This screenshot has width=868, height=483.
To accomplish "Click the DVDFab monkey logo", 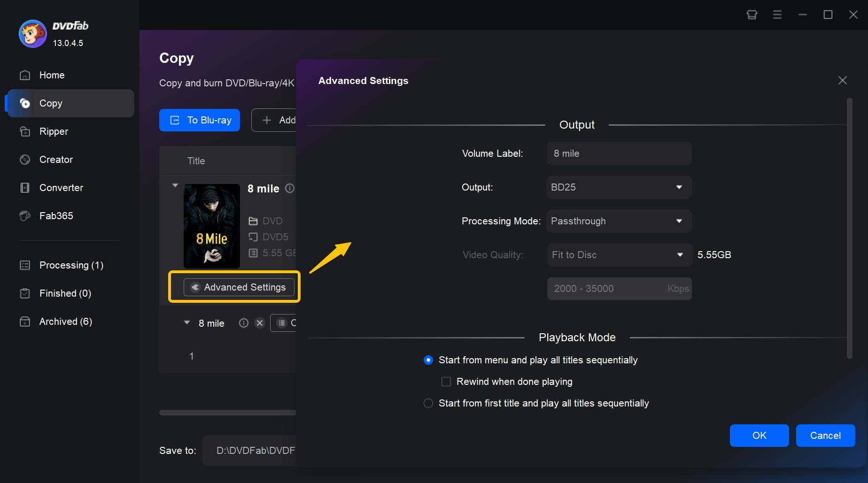I will 32,33.
